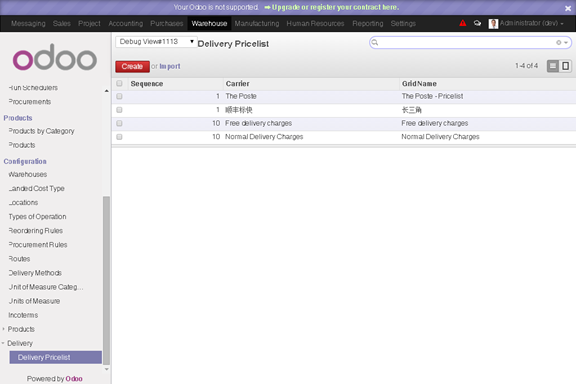Click the Odoo logo
576x384 pixels.
coord(55,57)
